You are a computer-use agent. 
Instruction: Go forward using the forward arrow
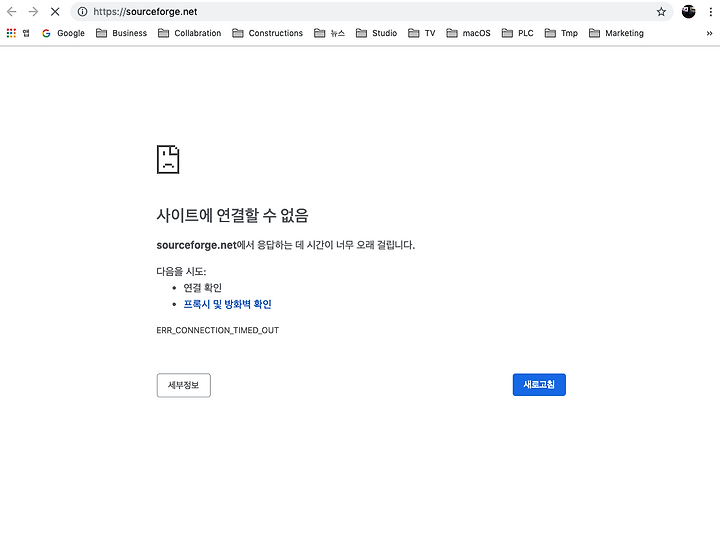click(33, 11)
